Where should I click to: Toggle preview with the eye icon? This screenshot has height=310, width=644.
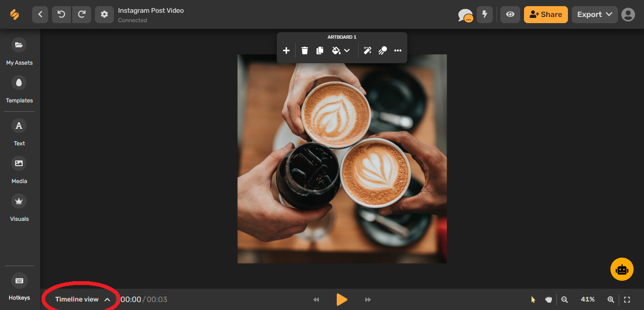pos(510,15)
